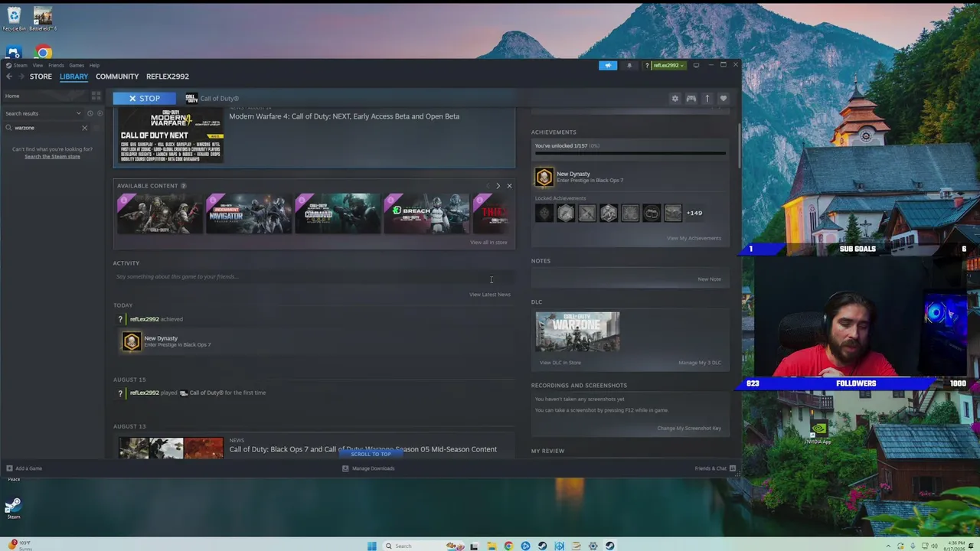The width and height of the screenshot is (980, 551).
Task: Go back with the navigation arrow
Action: (x=9, y=77)
